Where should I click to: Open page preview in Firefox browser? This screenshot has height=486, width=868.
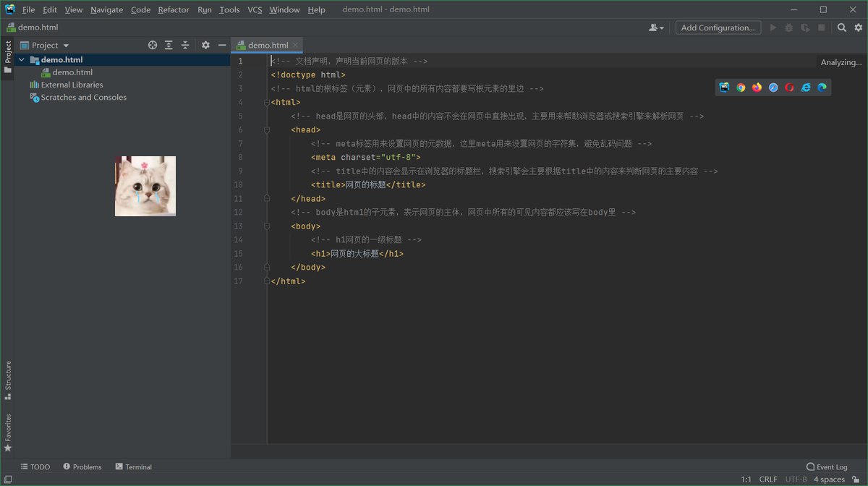pyautogui.click(x=757, y=88)
